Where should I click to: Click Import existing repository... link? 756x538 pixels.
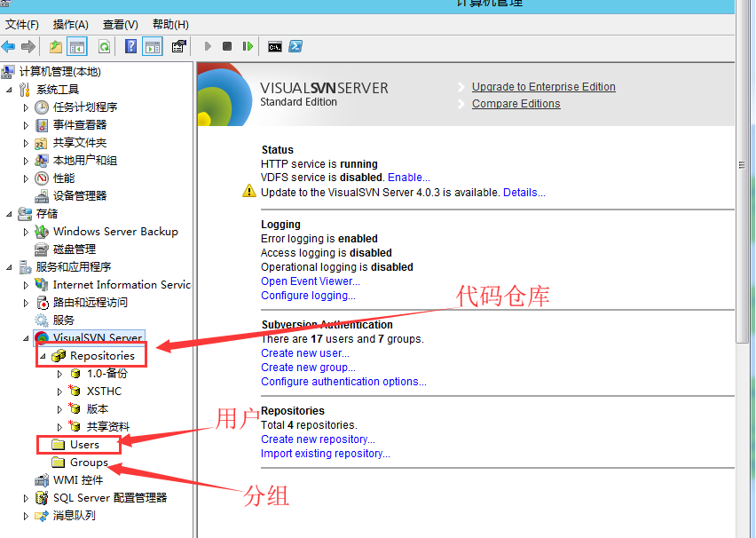point(326,454)
